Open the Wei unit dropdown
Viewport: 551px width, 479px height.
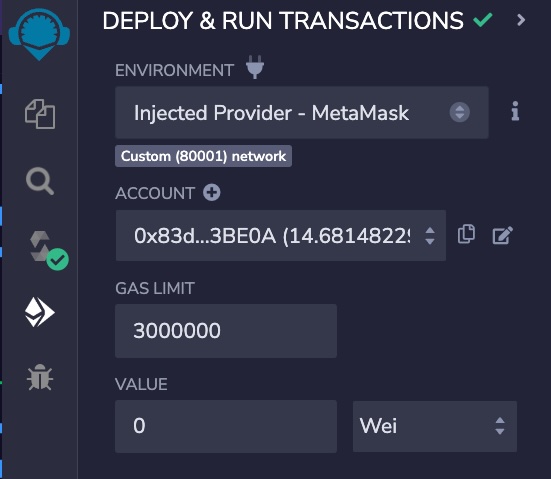click(x=435, y=426)
